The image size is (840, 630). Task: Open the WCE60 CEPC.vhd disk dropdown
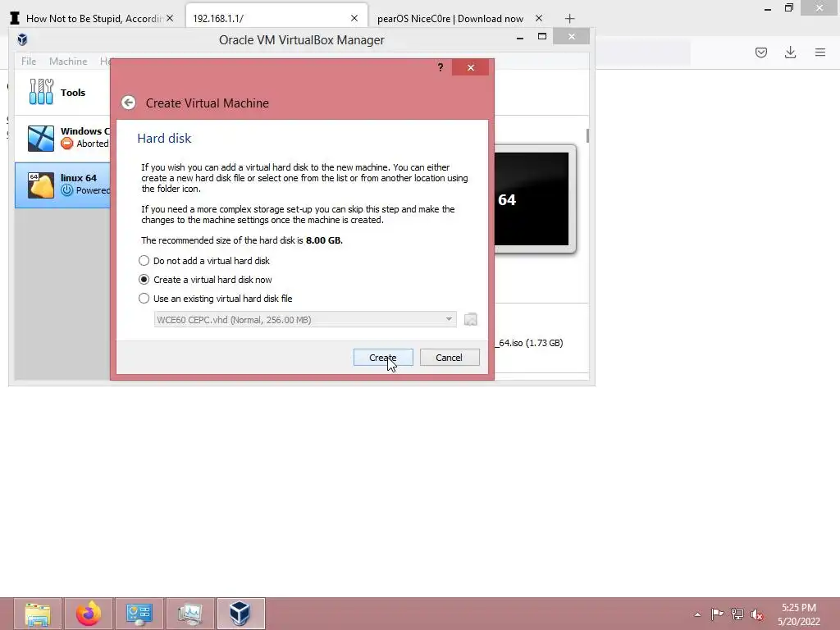[305, 320]
